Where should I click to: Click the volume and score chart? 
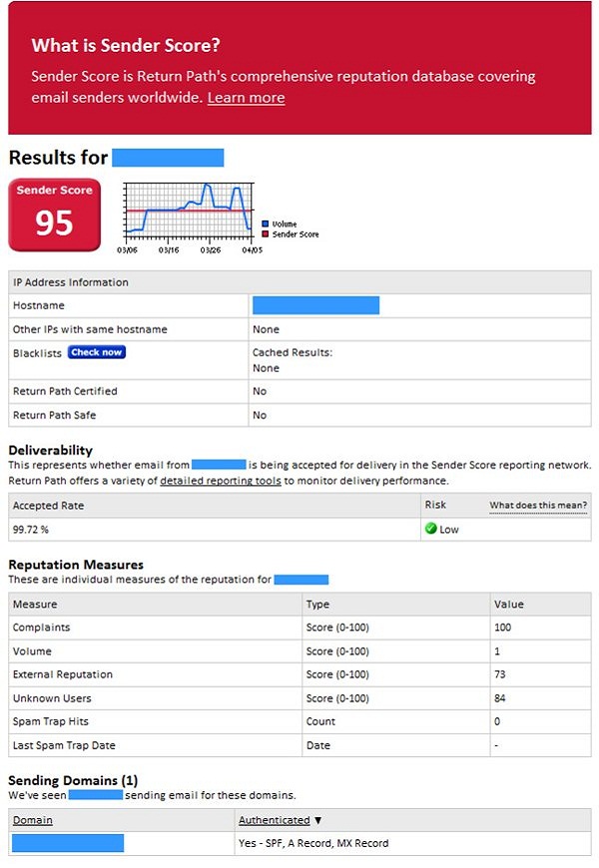(x=189, y=211)
